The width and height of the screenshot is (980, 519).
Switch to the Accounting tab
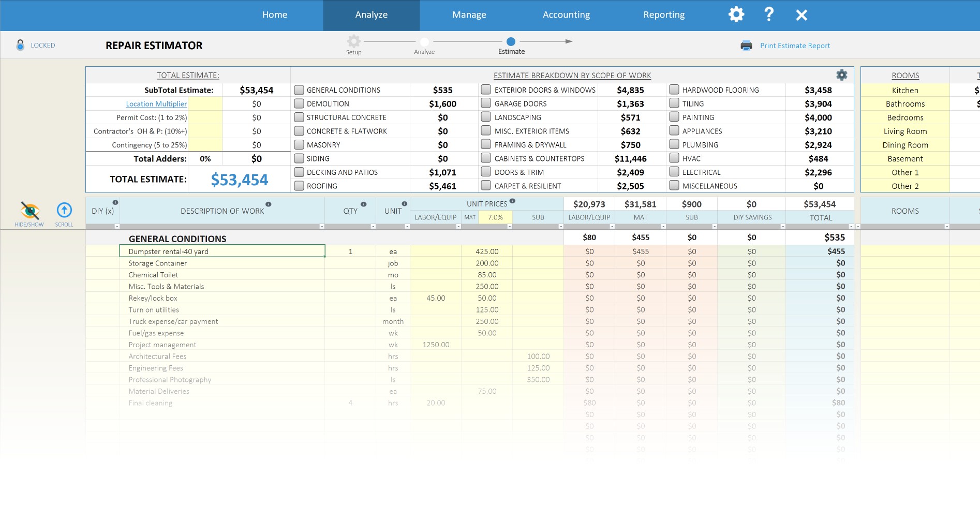tap(566, 15)
